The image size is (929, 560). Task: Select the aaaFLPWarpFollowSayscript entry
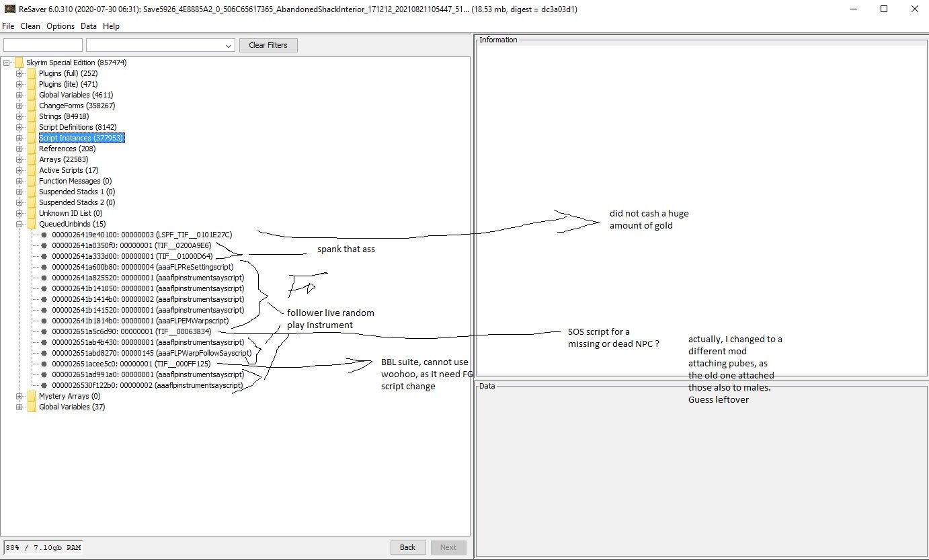pos(152,353)
